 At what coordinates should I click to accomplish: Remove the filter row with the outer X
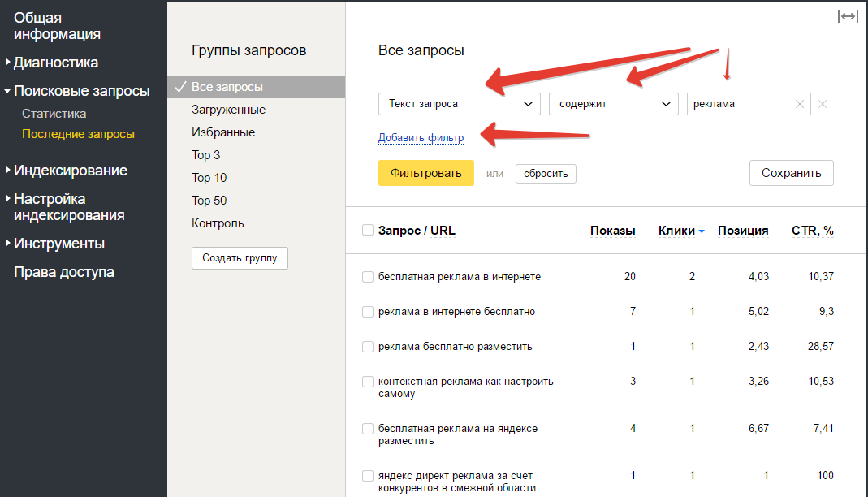[823, 104]
